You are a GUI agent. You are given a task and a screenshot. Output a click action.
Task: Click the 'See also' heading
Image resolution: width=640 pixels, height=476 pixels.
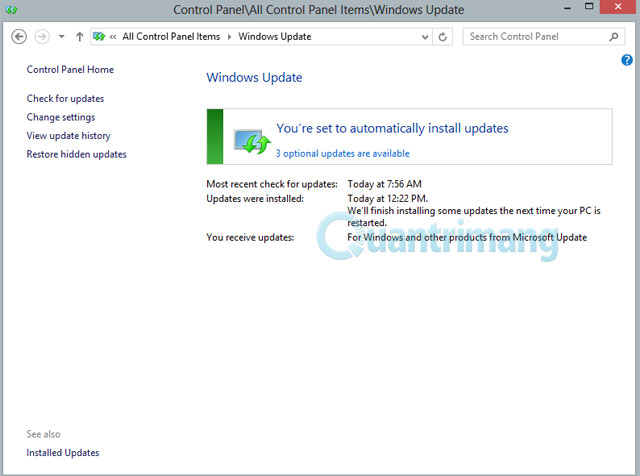[x=43, y=434]
